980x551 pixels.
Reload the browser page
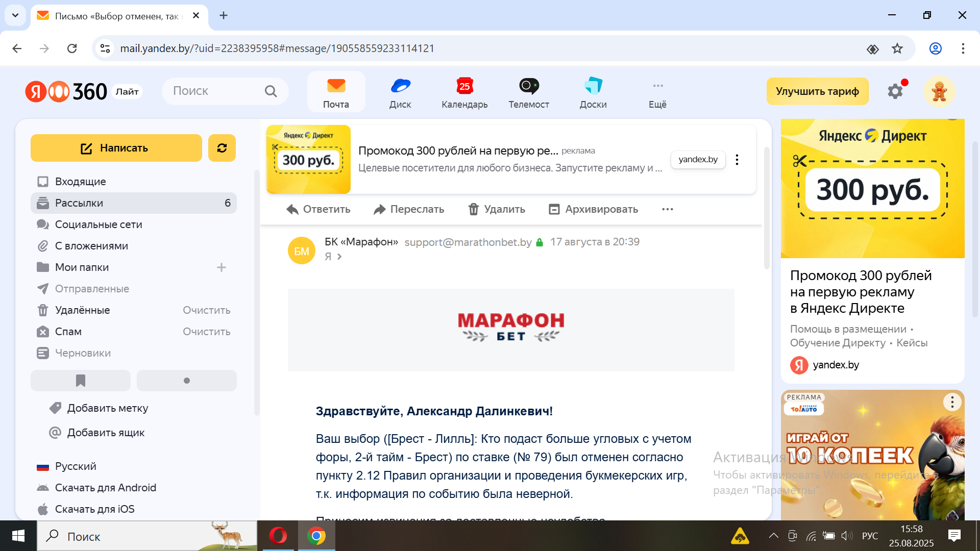[x=72, y=48]
